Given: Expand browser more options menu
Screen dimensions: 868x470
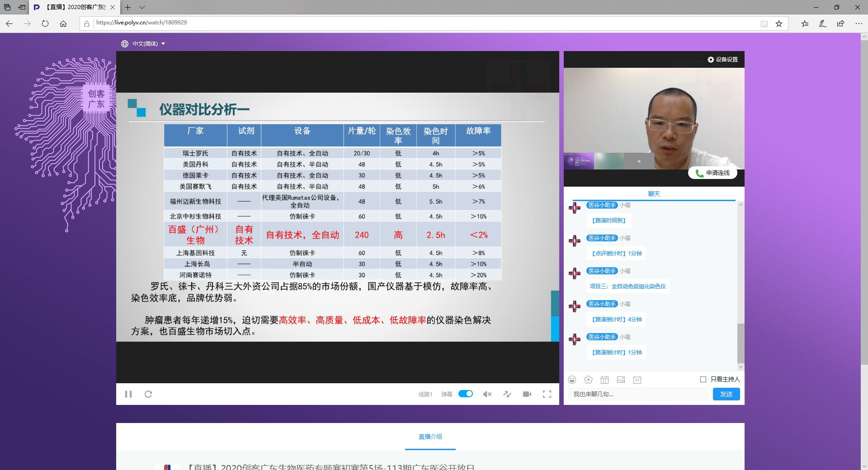Looking at the screenshot, I should (x=858, y=23).
